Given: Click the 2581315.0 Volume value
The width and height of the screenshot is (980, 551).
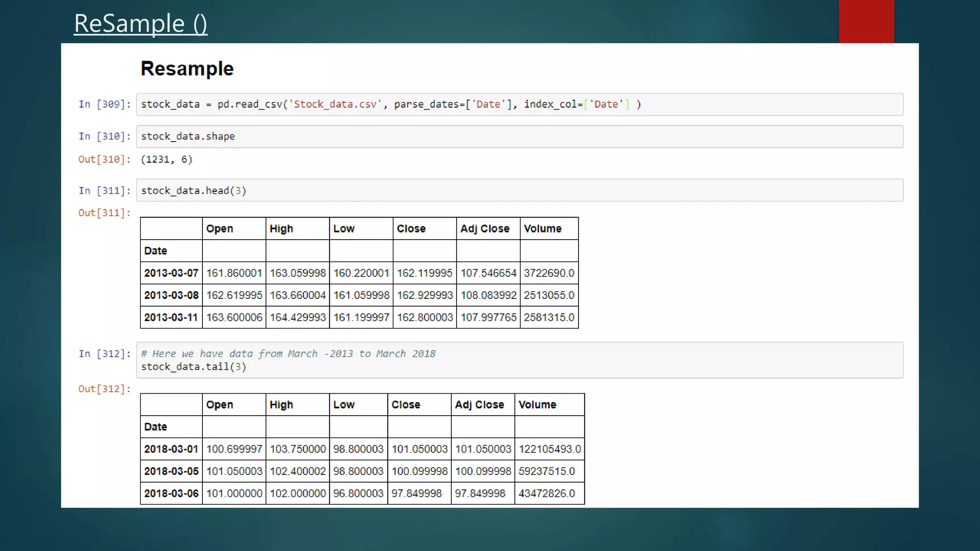Looking at the screenshot, I should (x=549, y=318).
